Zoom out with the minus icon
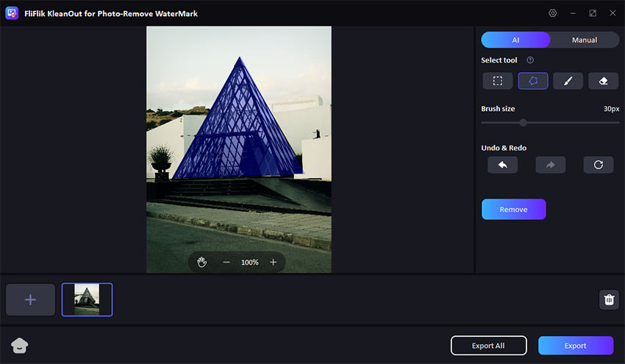Image resolution: width=625 pixels, height=364 pixels. [x=226, y=263]
